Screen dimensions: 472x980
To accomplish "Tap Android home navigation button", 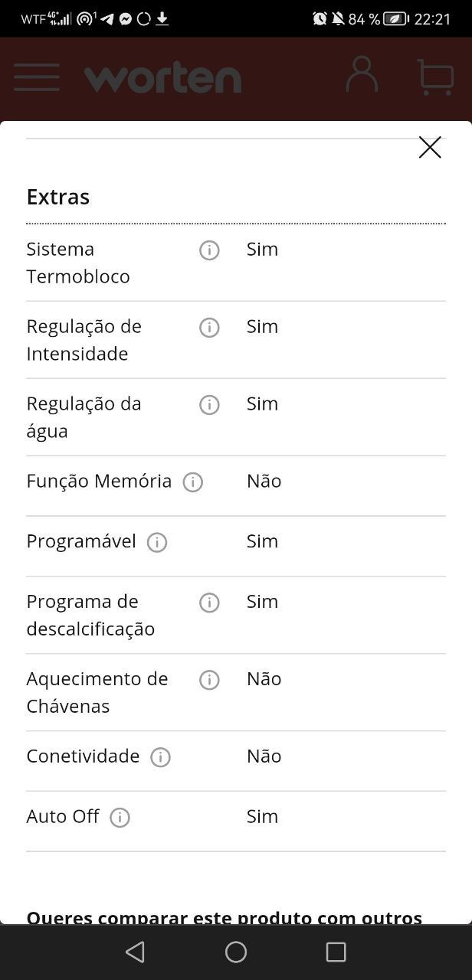I will 236,952.
